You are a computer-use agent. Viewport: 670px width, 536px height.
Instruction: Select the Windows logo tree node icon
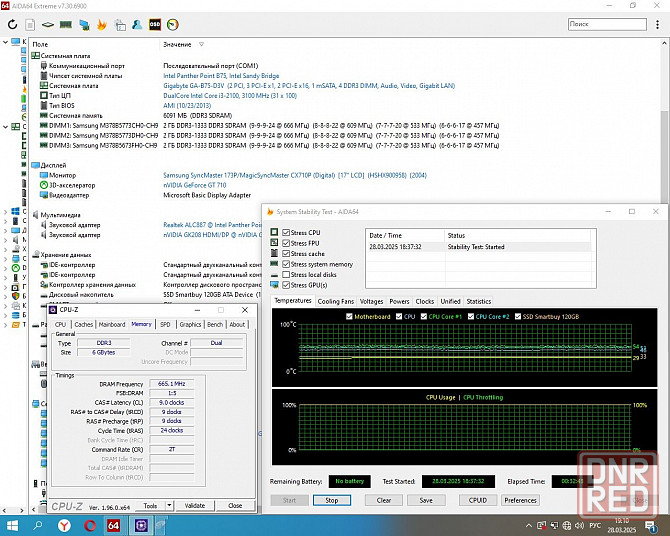tap(15, 211)
